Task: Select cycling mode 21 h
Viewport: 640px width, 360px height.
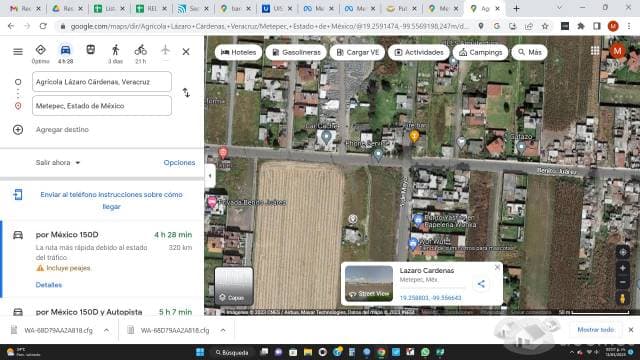Action: 140,54
